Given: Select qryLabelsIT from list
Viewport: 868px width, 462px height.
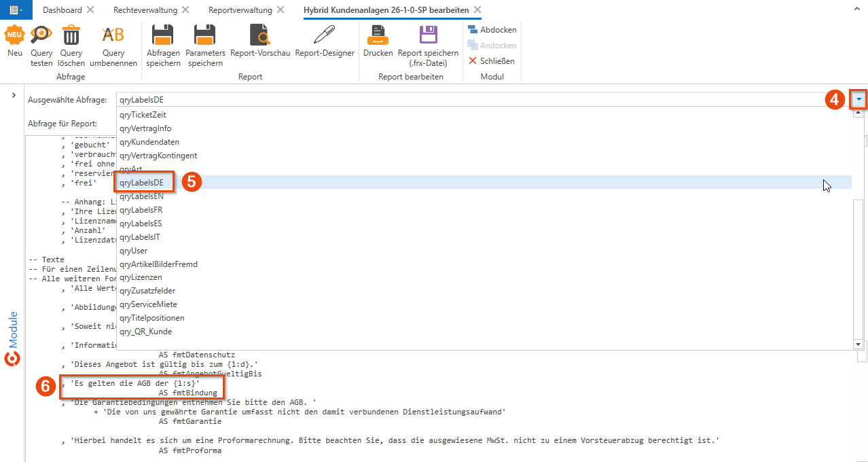Looking at the screenshot, I should click(484, 237).
